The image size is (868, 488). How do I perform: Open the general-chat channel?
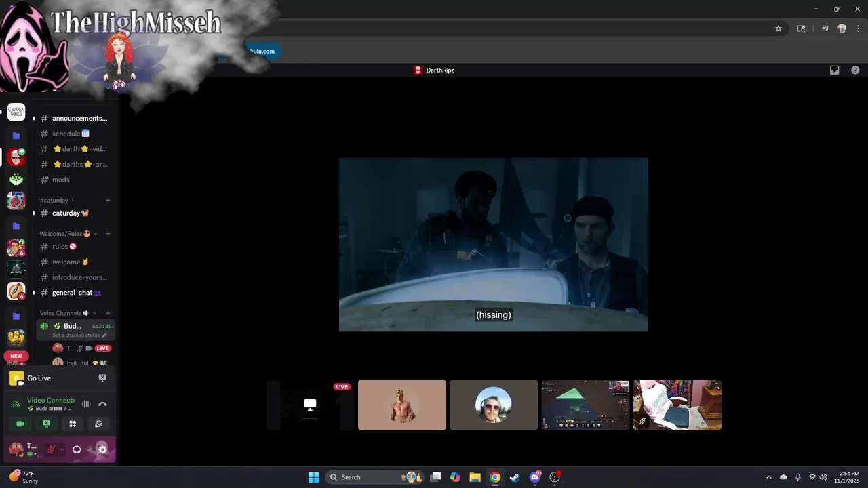75,293
